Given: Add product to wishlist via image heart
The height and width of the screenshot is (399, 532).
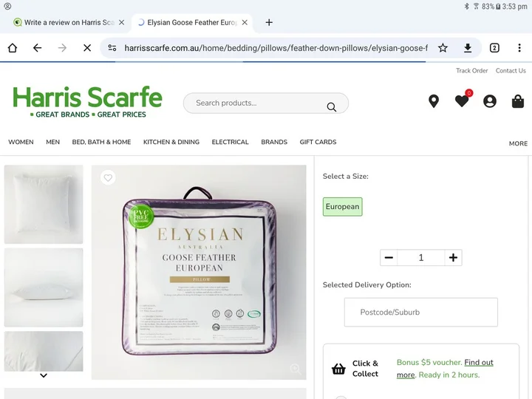Looking at the screenshot, I should 108,177.
